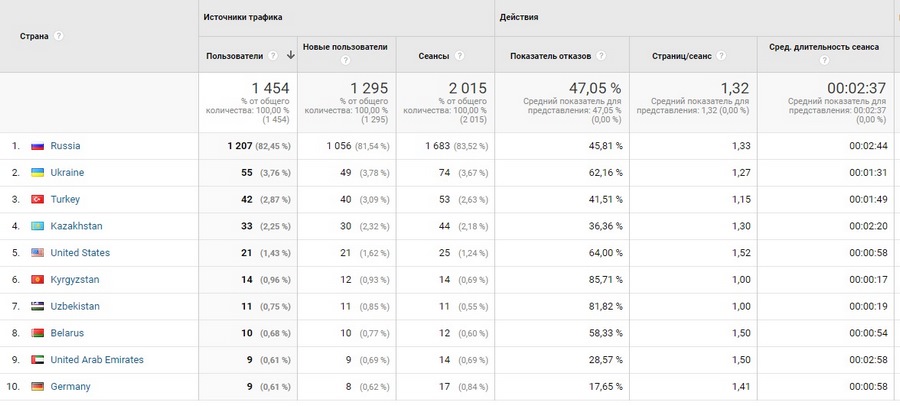This screenshot has width=900, height=406.
Task: Click the United Arab Emirates flag icon
Action: (37, 359)
